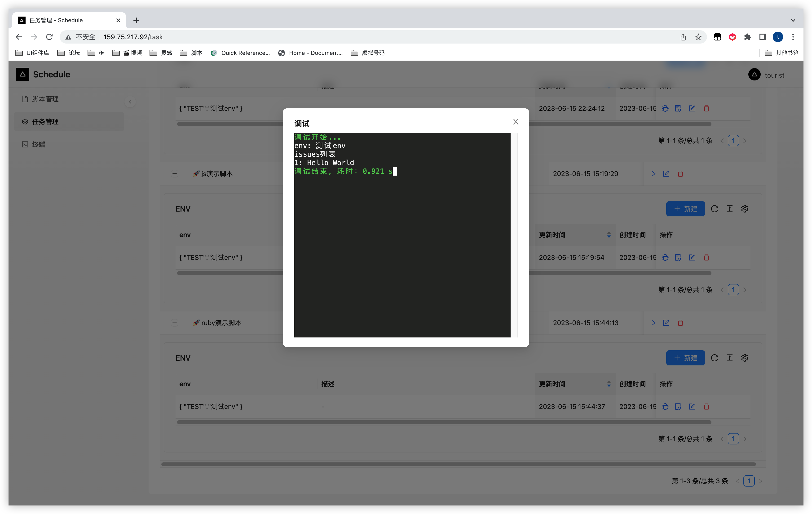Open the UI组件库 bookmark folder

click(32, 53)
